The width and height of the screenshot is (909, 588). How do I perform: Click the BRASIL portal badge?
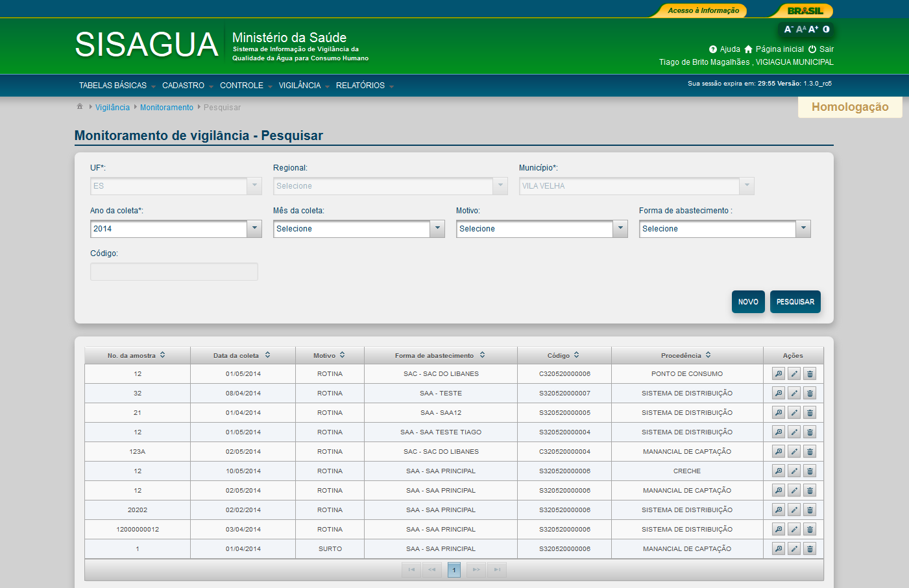coord(805,10)
